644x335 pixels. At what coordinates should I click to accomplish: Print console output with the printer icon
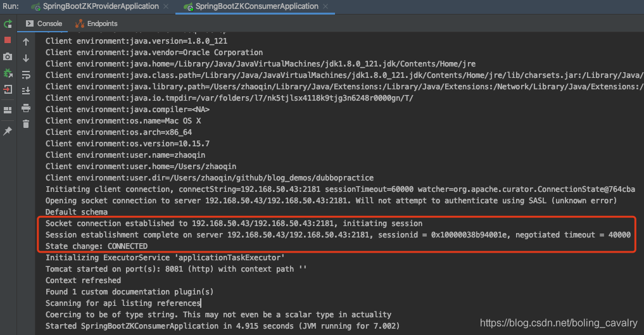click(26, 108)
